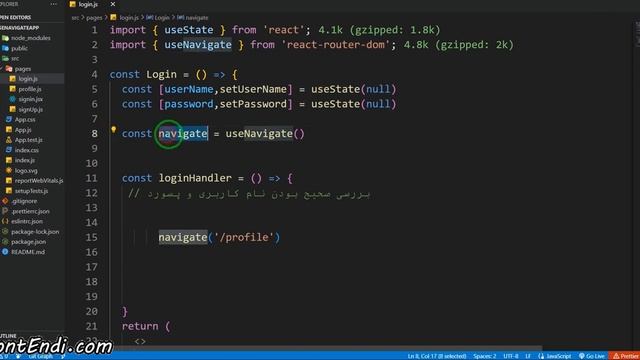Open .prettierrc.json file
The height and width of the screenshot is (360, 640).
click(30, 211)
